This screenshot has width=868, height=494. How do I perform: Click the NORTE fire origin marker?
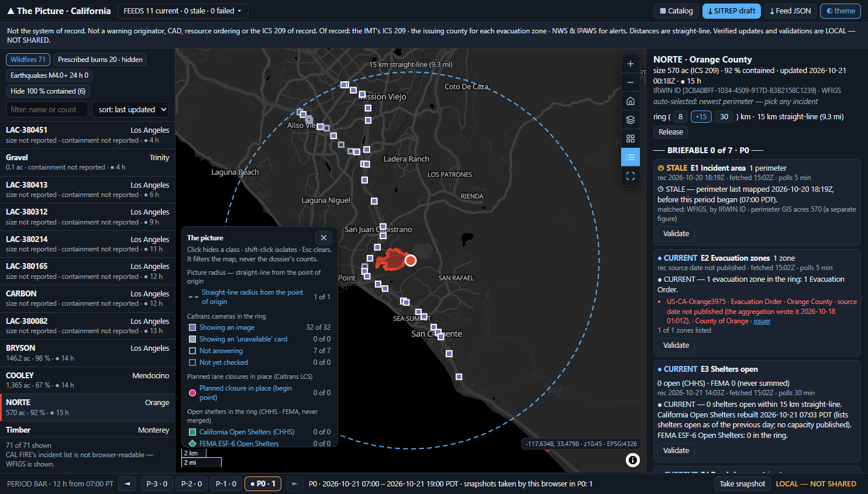click(411, 260)
